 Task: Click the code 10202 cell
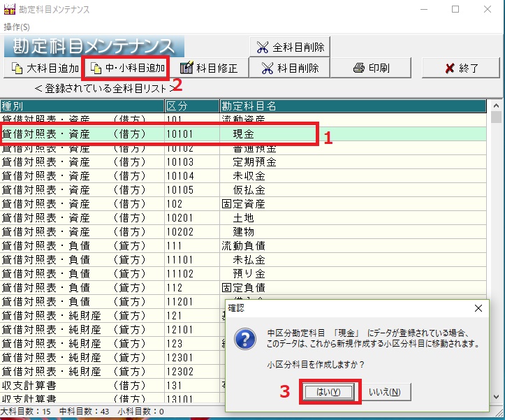click(192, 232)
